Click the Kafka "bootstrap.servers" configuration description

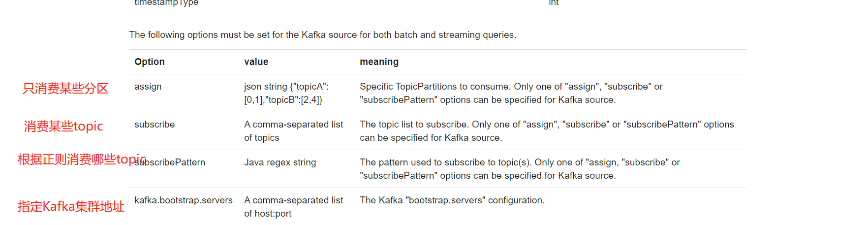click(x=452, y=200)
